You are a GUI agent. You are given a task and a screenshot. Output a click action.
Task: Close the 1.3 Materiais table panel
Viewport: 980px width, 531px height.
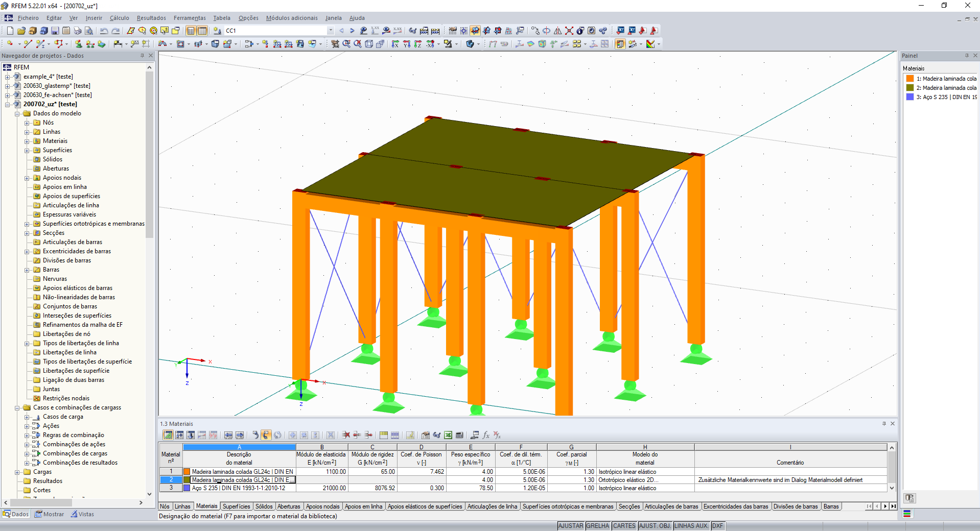[893, 424]
